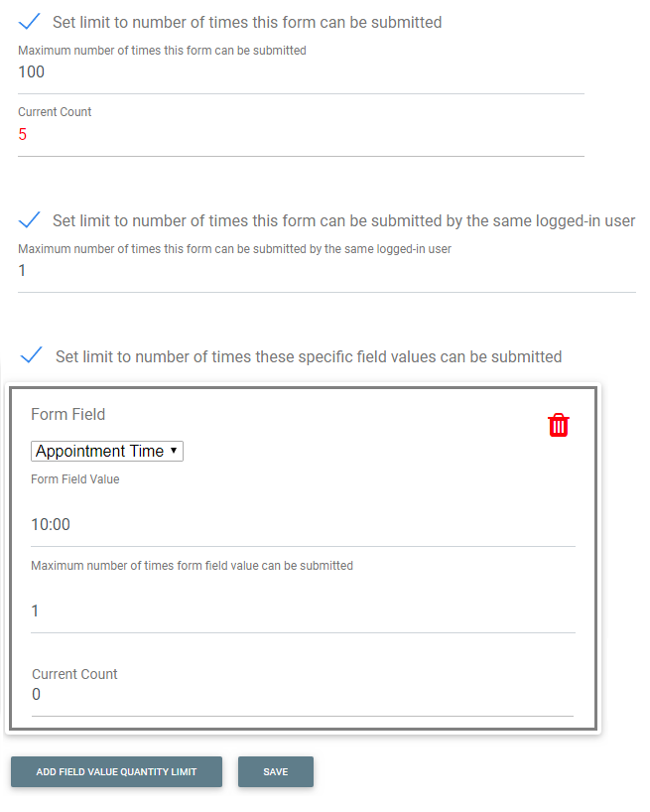Image resolution: width=650 pixels, height=812 pixels.
Task: Click the small arrow beside Appointment Time
Action: coord(174,451)
